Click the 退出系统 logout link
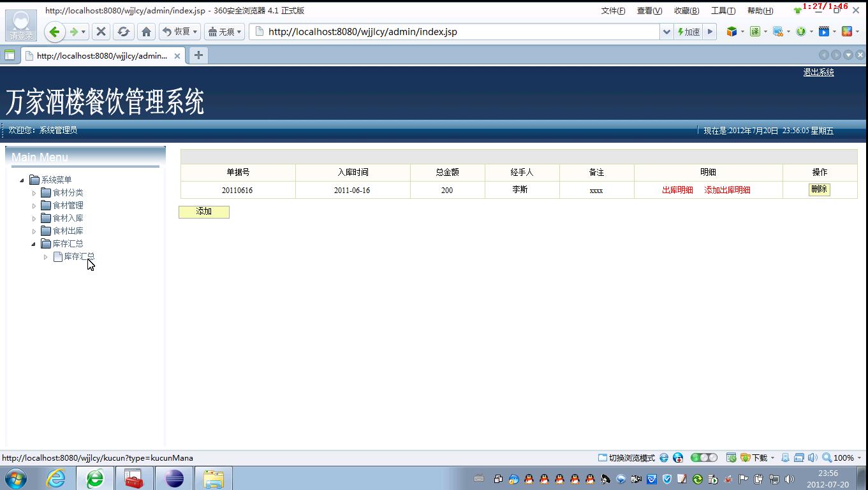The image size is (868, 490). point(818,72)
